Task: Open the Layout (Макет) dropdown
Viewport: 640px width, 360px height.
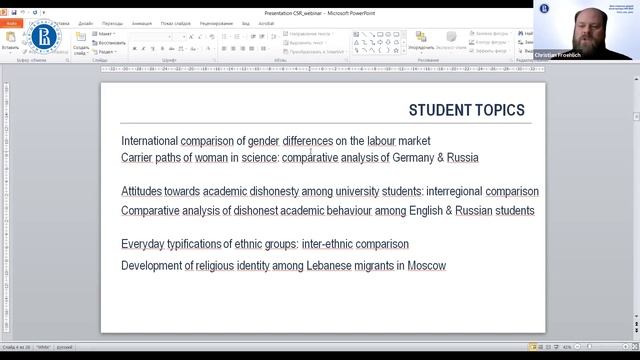Action: coord(104,33)
